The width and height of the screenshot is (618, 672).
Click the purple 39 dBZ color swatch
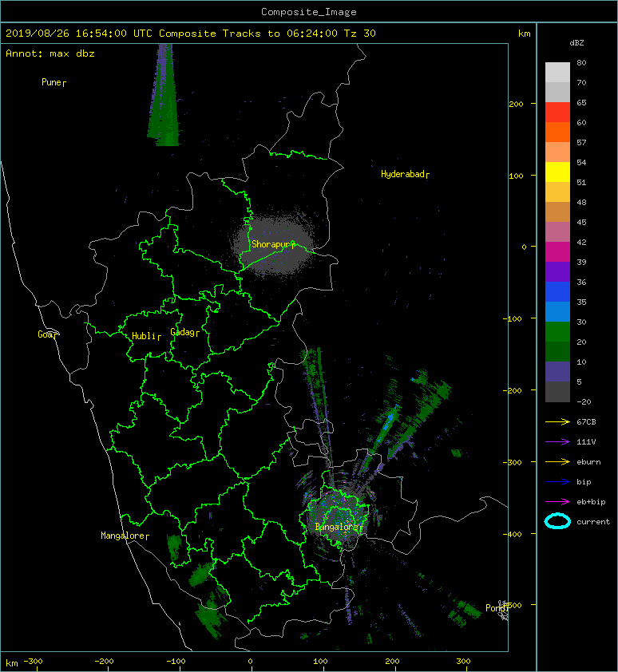pyautogui.click(x=557, y=271)
